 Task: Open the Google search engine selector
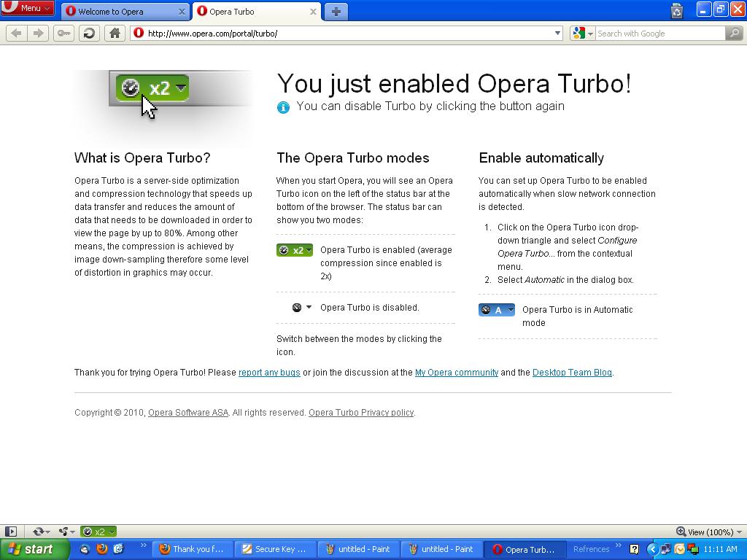583,34
